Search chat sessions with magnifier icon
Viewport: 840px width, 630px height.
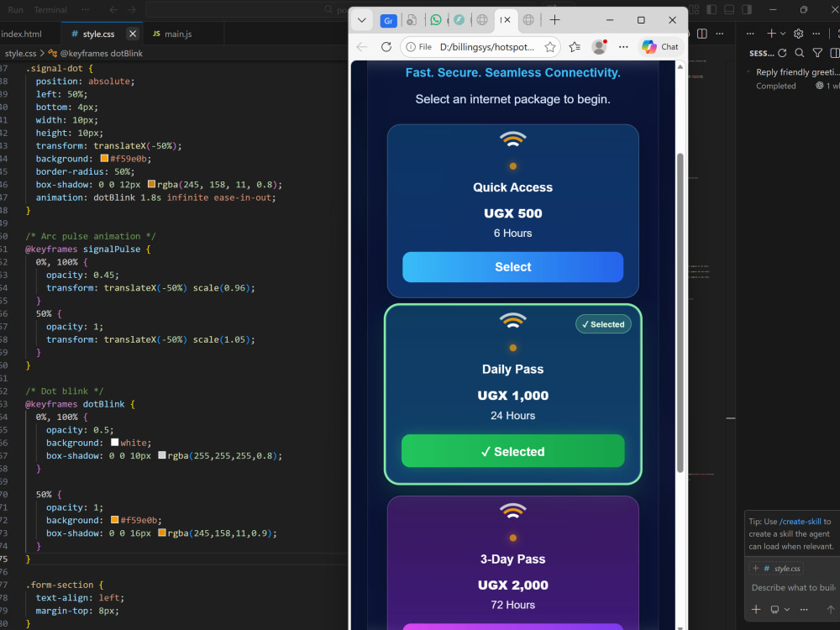click(x=800, y=52)
